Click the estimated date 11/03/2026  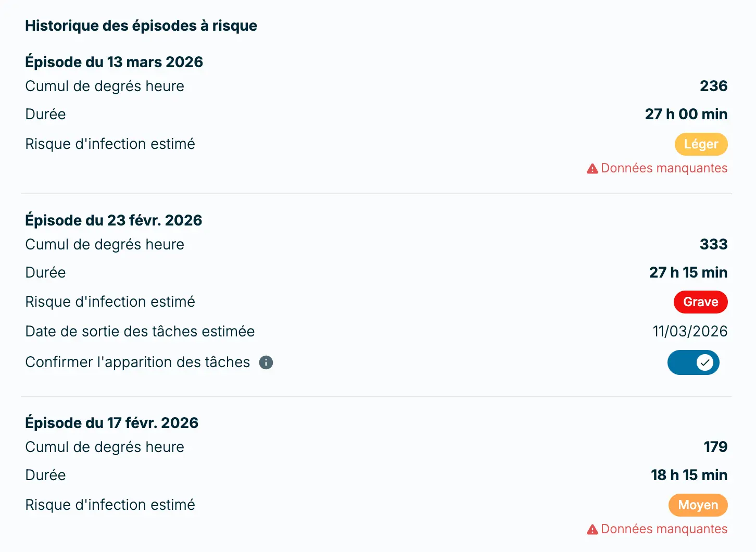[x=690, y=331]
